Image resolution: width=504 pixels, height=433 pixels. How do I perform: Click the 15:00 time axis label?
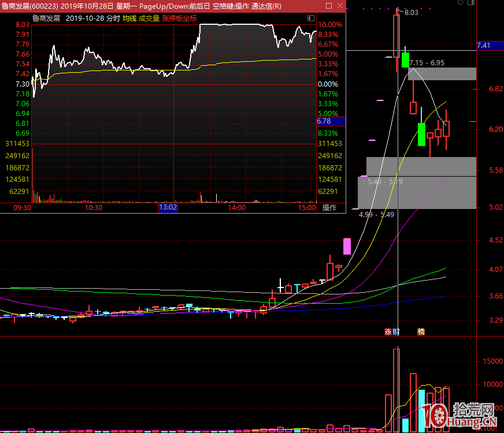pos(307,208)
